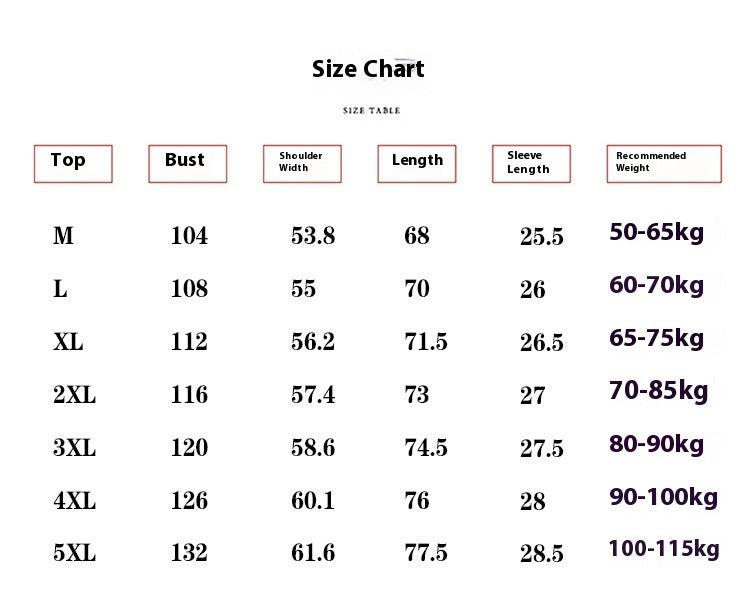Viewport: 750px width, 590px height.
Task: Click the 50-65kg recommended weight value
Action: pos(656,233)
